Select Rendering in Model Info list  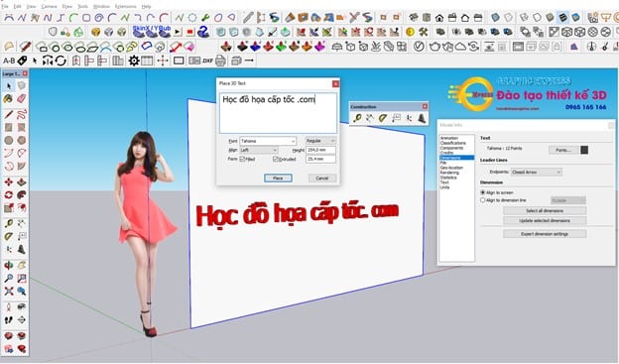(x=449, y=173)
